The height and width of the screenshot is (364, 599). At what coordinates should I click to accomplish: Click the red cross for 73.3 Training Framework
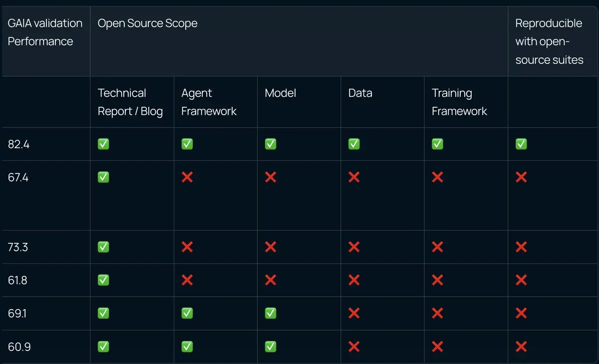tap(437, 247)
